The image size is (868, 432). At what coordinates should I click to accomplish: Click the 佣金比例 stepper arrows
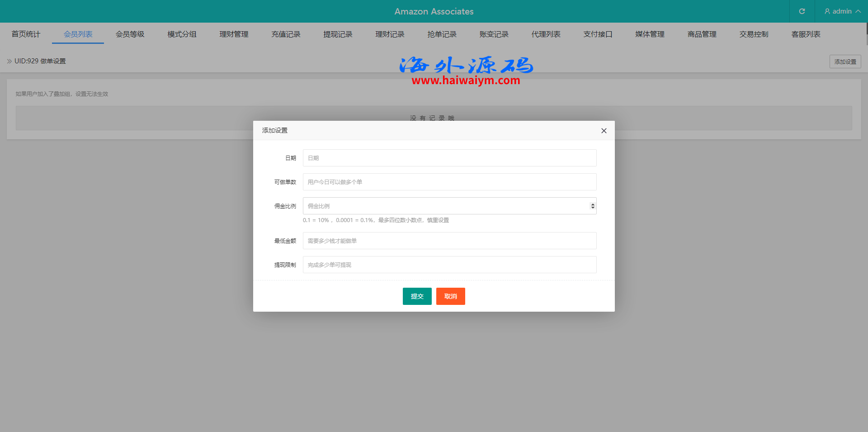coord(592,206)
